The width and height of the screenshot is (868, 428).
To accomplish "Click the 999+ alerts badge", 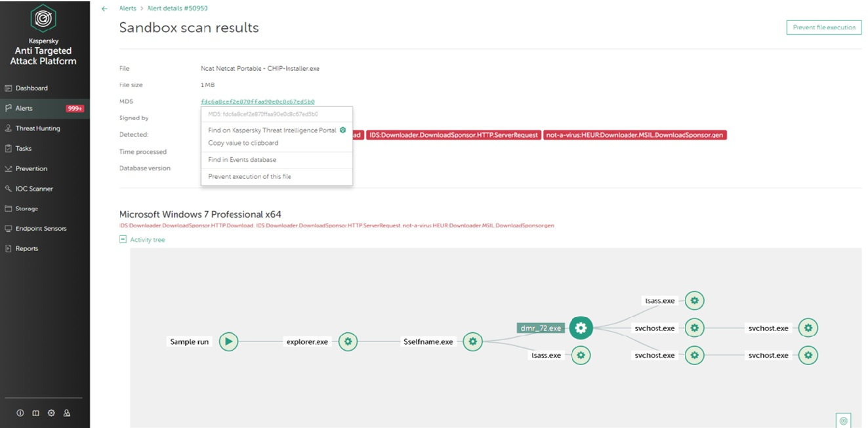I will click(x=75, y=108).
